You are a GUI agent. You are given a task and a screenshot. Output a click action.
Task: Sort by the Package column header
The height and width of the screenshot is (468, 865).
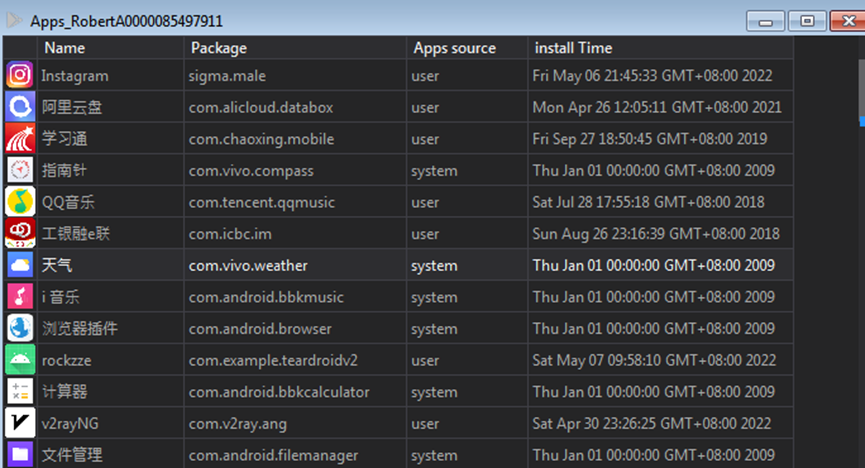click(x=295, y=48)
